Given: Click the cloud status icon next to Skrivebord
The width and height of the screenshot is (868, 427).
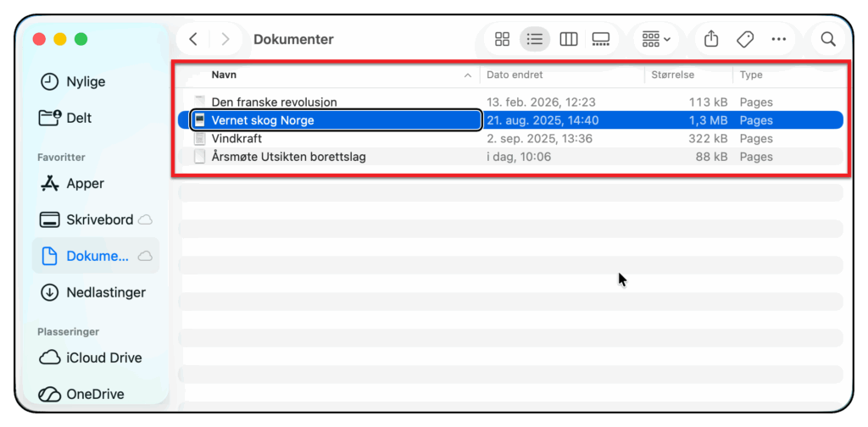Looking at the screenshot, I should (145, 219).
